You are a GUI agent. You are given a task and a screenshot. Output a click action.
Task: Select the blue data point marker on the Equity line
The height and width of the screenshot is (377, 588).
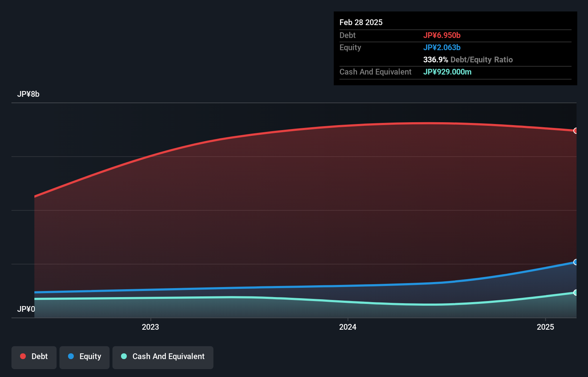(x=576, y=263)
